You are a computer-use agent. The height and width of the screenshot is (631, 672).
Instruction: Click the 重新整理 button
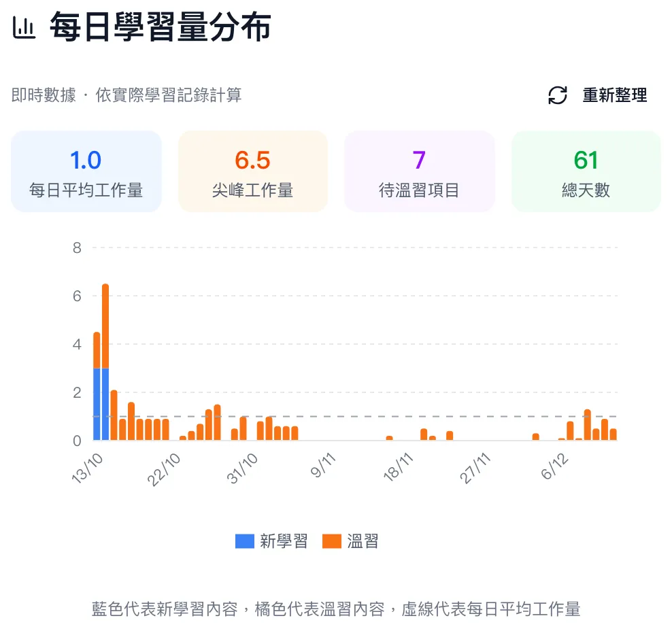[x=599, y=95]
